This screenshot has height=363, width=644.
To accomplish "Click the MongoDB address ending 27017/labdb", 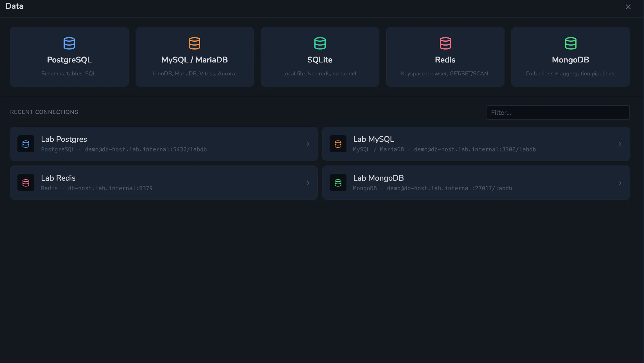I will [x=449, y=188].
